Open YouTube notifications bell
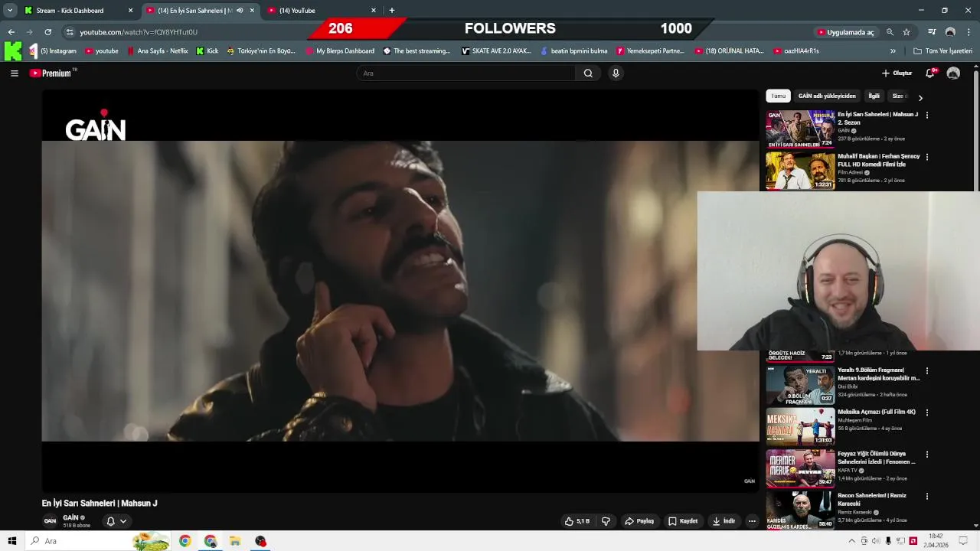The height and width of the screenshot is (551, 980). (x=930, y=73)
